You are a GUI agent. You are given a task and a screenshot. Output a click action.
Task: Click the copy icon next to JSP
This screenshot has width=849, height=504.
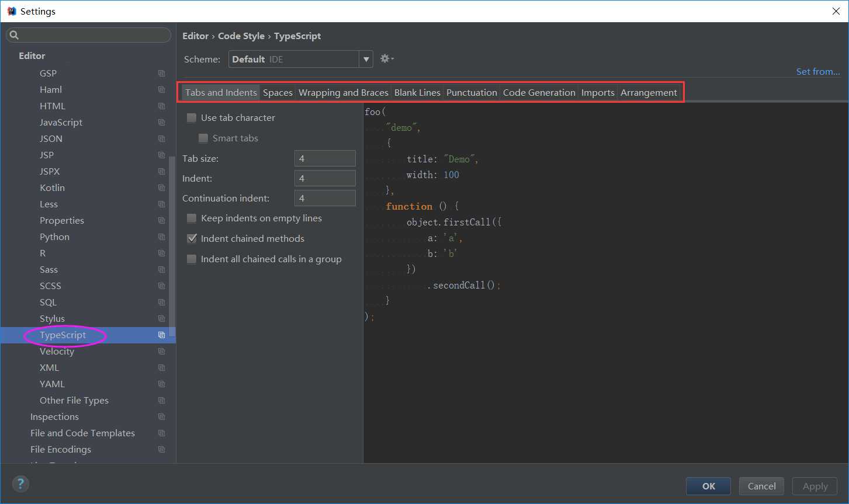pyautogui.click(x=161, y=155)
